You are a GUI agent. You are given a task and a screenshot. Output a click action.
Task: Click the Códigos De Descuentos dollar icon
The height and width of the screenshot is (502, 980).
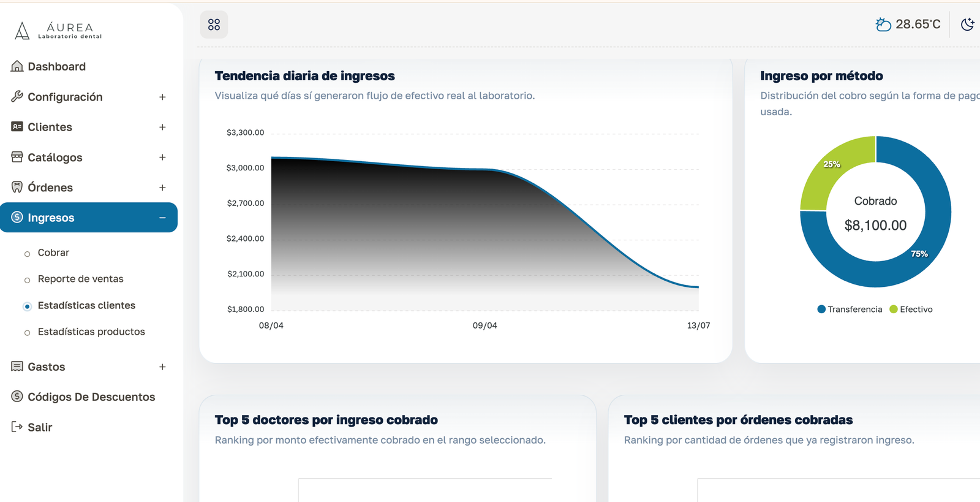click(17, 397)
